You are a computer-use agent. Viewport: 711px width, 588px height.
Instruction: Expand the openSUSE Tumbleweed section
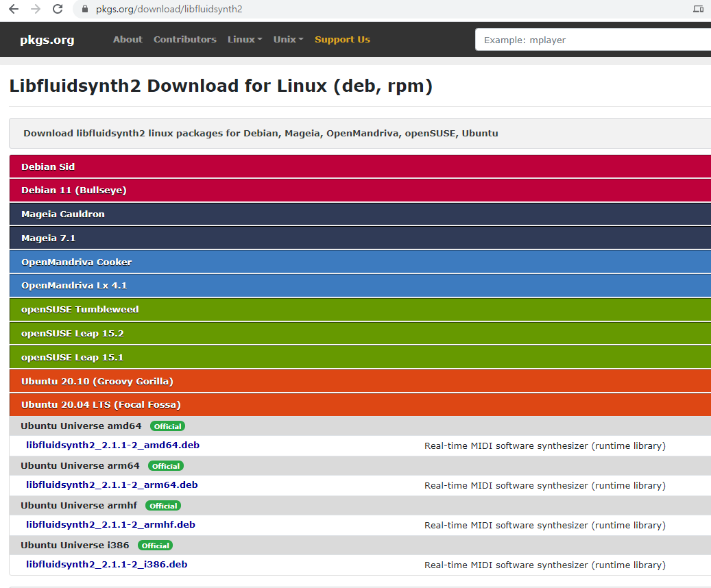(360, 310)
